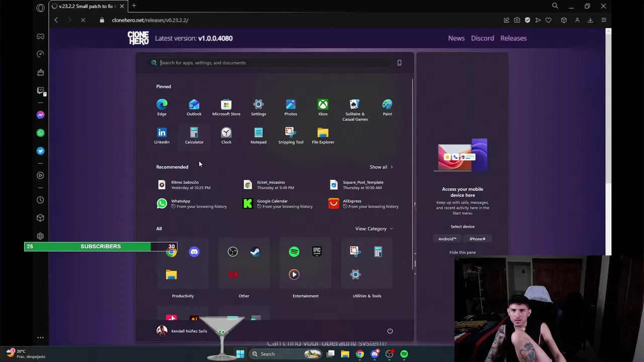Open the Photos pinned app
The image size is (644, 362).
tap(290, 107)
